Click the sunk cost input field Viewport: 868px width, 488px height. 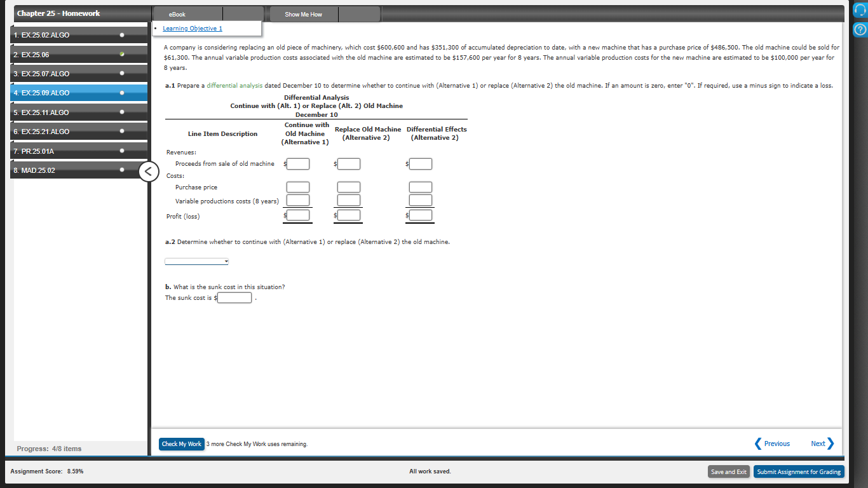pos(234,297)
